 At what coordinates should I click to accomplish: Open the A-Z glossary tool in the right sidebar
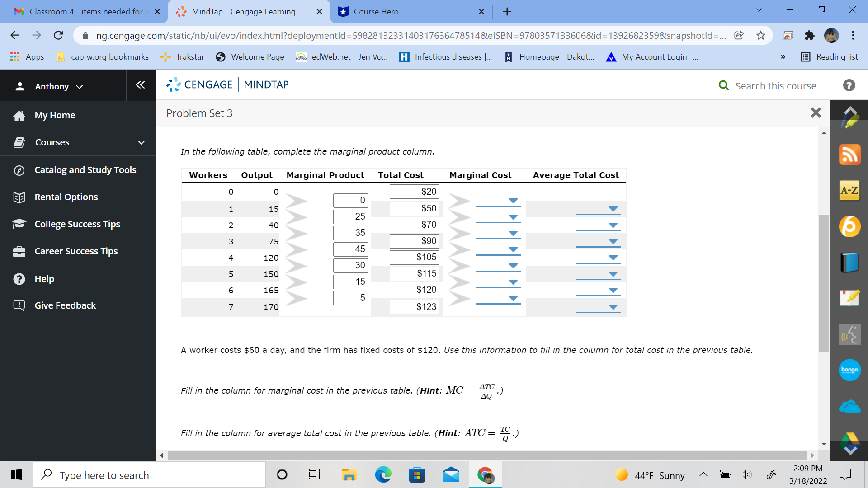(x=850, y=190)
